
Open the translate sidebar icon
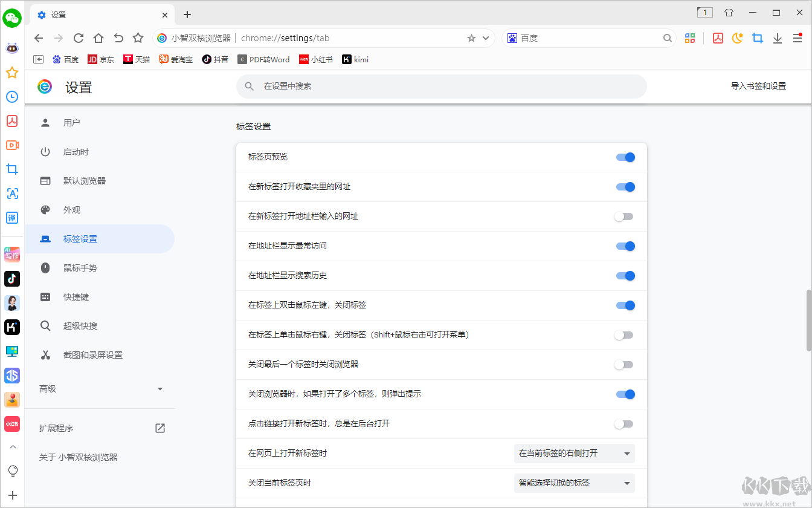(12, 218)
